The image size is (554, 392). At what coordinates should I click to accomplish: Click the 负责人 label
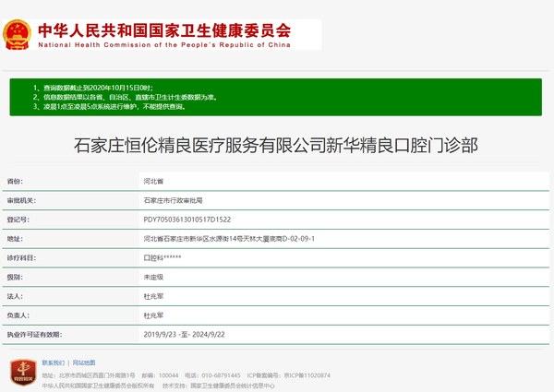click(x=18, y=315)
